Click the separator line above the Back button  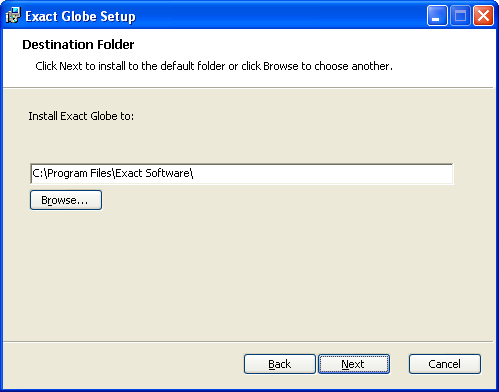(248, 342)
